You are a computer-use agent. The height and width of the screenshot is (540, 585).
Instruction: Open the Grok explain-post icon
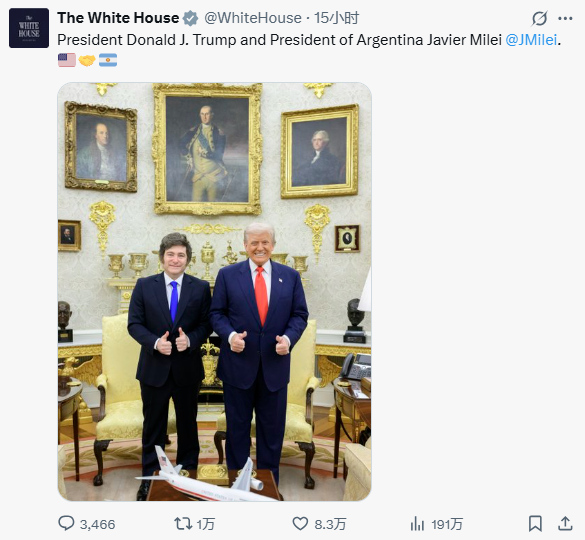click(x=539, y=18)
